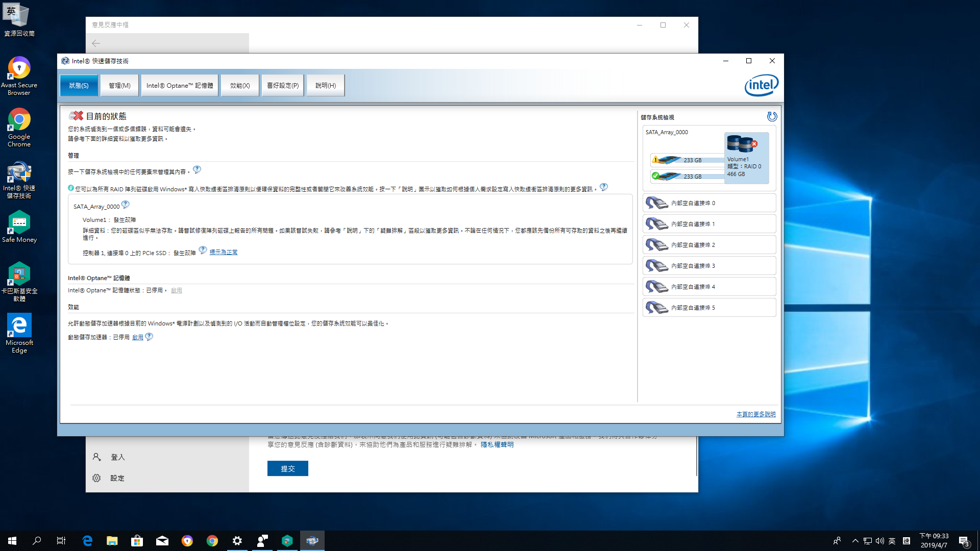Open the 效能(X) tab
980x551 pixels.
click(x=240, y=86)
